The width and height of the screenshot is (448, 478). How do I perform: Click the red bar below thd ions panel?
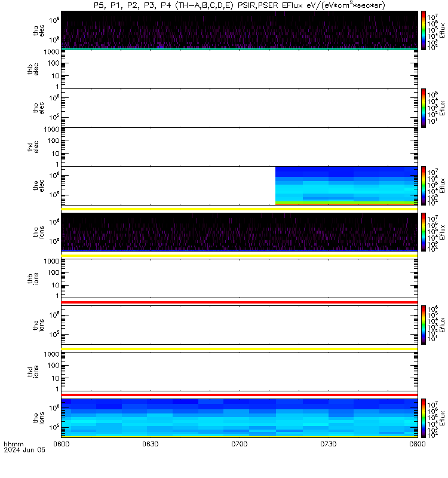click(x=240, y=395)
